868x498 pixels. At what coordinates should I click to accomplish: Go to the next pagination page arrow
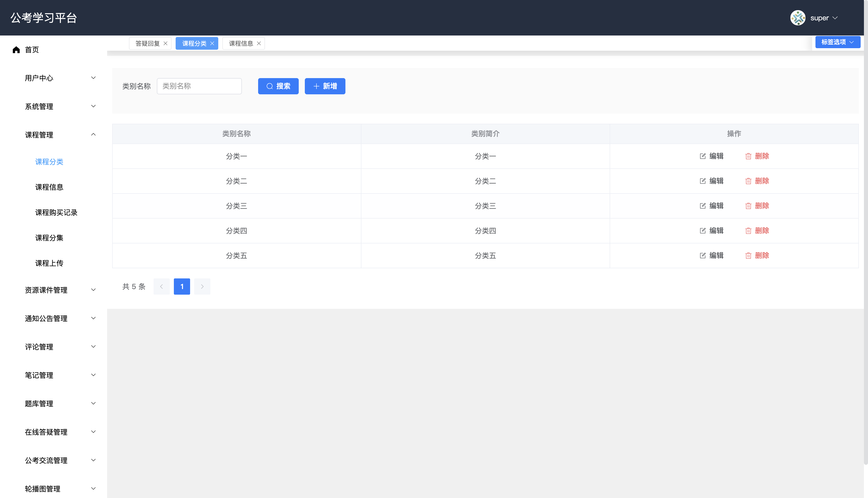[202, 287]
